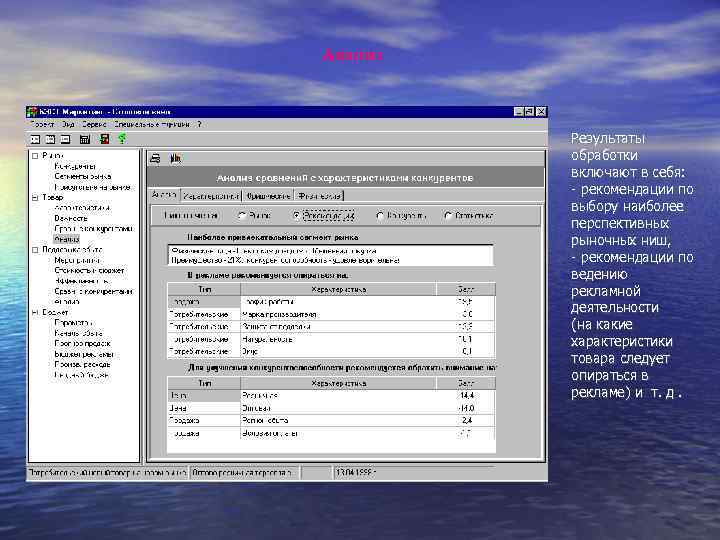Click the most attractive market segment text box
The height and width of the screenshot is (540, 720).
click(330, 255)
